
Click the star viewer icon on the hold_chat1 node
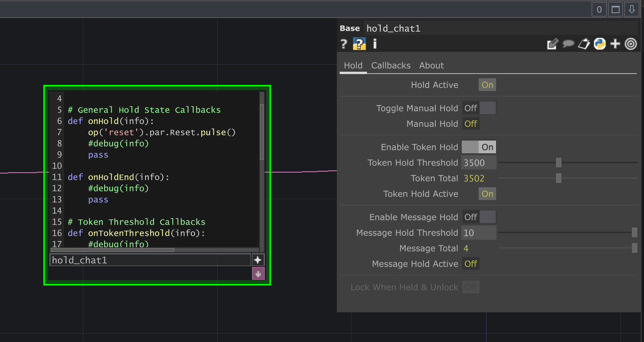click(258, 260)
